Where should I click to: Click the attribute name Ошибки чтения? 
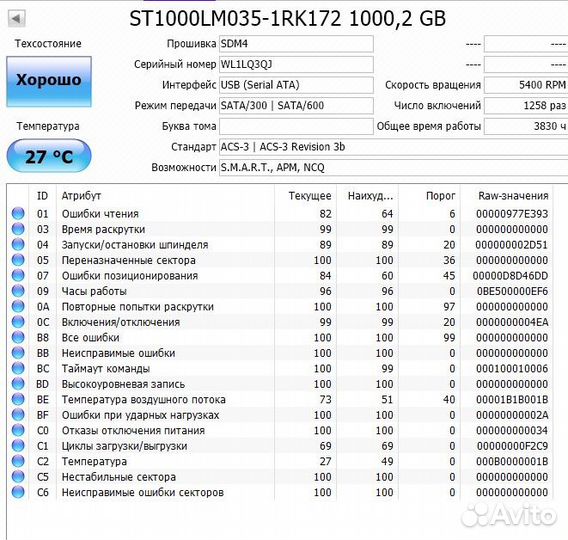tap(100, 214)
